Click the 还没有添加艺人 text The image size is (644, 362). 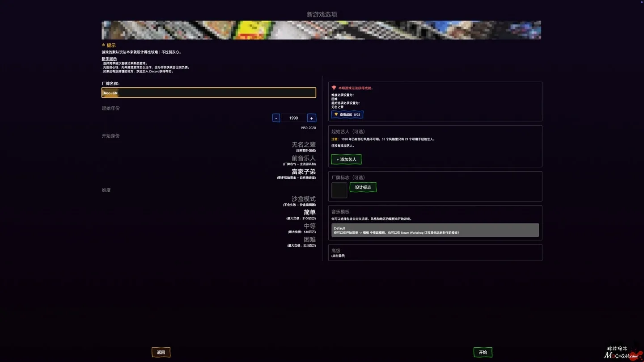pyautogui.click(x=343, y=146)
